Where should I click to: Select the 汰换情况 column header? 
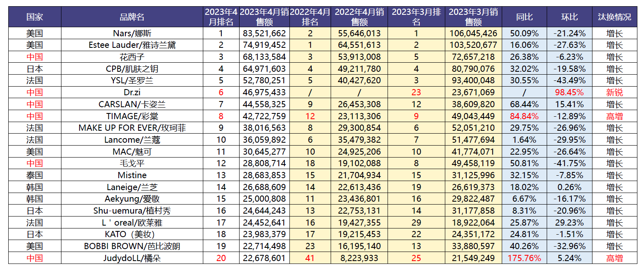coord(614,17)
